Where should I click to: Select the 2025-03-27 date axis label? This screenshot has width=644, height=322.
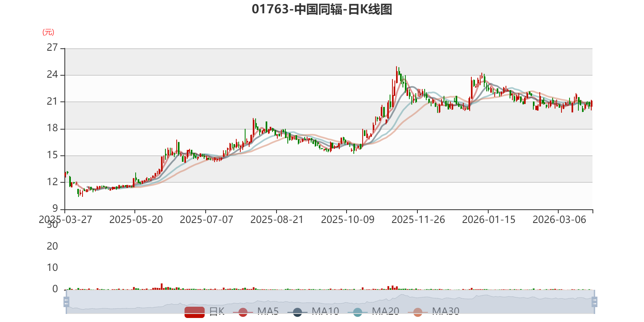65,220
